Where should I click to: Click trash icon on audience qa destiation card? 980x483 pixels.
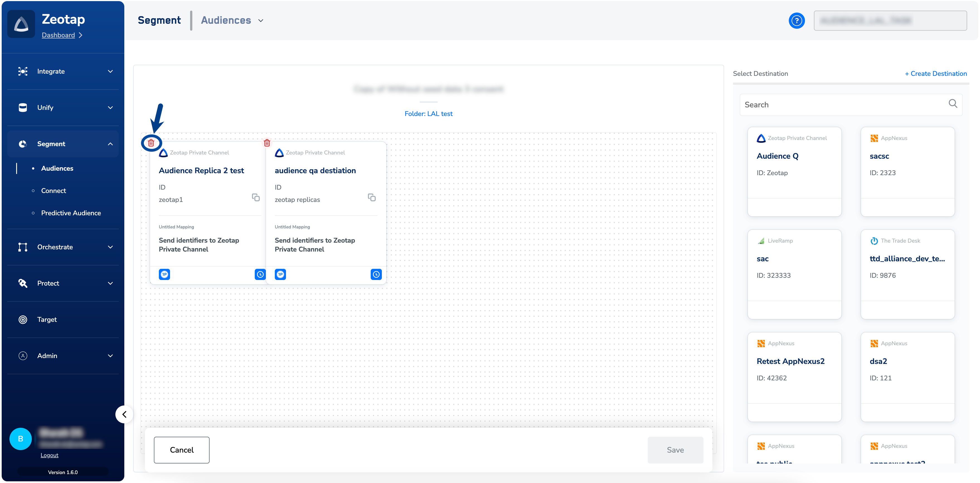(x=267, y=143)
